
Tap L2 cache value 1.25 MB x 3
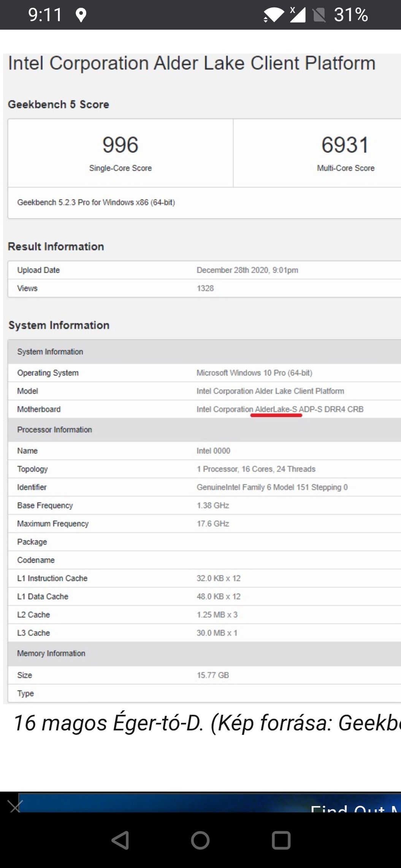click(217, 615)
